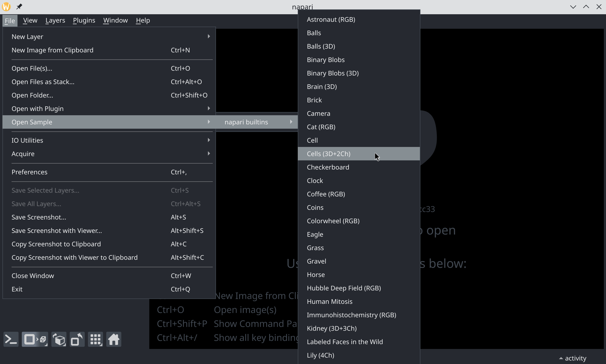This screenshot has width=606, height=364.
Task: Toggle 2D/3D view mode button
Action: click(35, 339)
